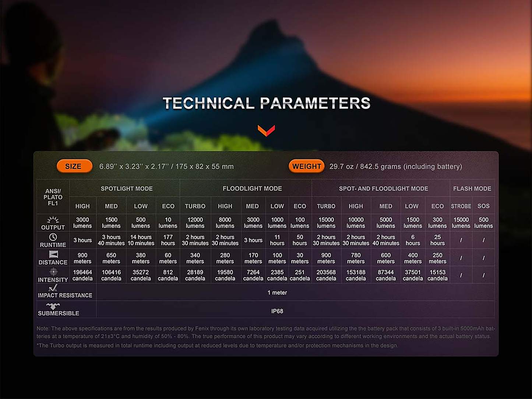
Task: Click the orange WEIGHT badge
Action: [307, 166]
